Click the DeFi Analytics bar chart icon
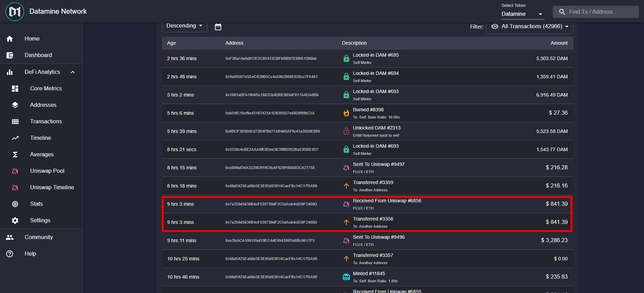Image resolution: width=644 pixels, height=293 pixels. point(10,72)
